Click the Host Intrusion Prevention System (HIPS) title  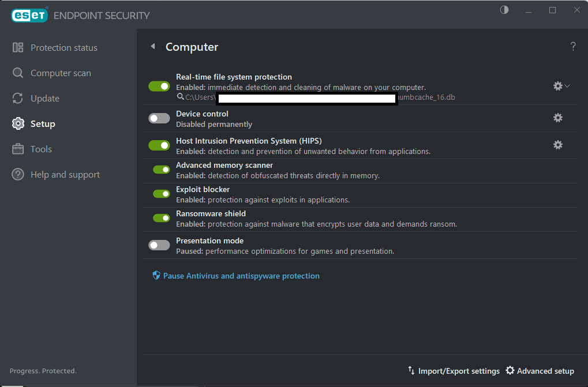249,141
